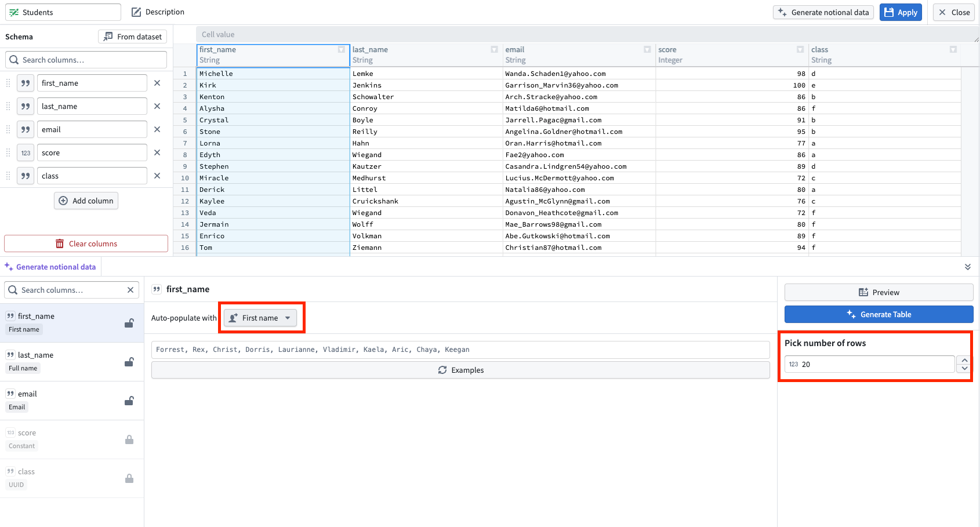The height and width of the screenshot is (527, 980).
Task: Toggle the lock on email generator
Action: (129, 401)
